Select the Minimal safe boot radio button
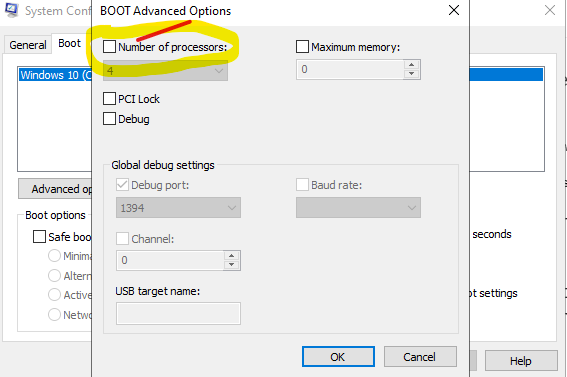 point(54,256)
